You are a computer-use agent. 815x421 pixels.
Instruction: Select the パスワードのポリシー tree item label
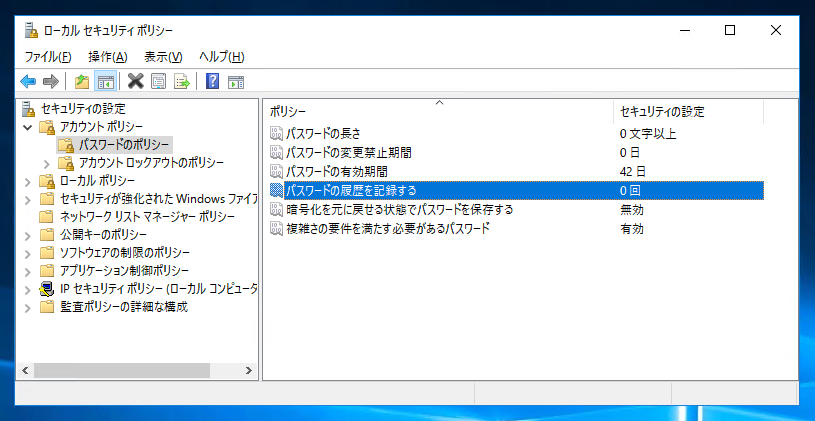click(124, 144)
